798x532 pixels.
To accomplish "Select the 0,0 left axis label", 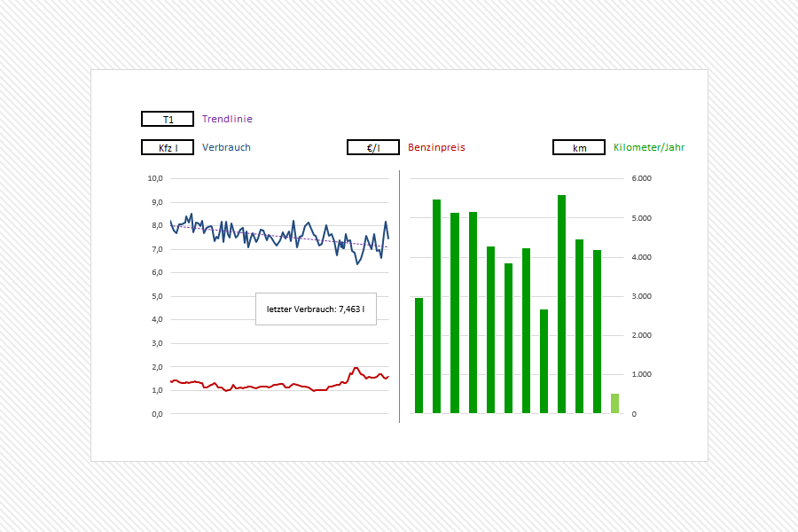I will (155, 414).
